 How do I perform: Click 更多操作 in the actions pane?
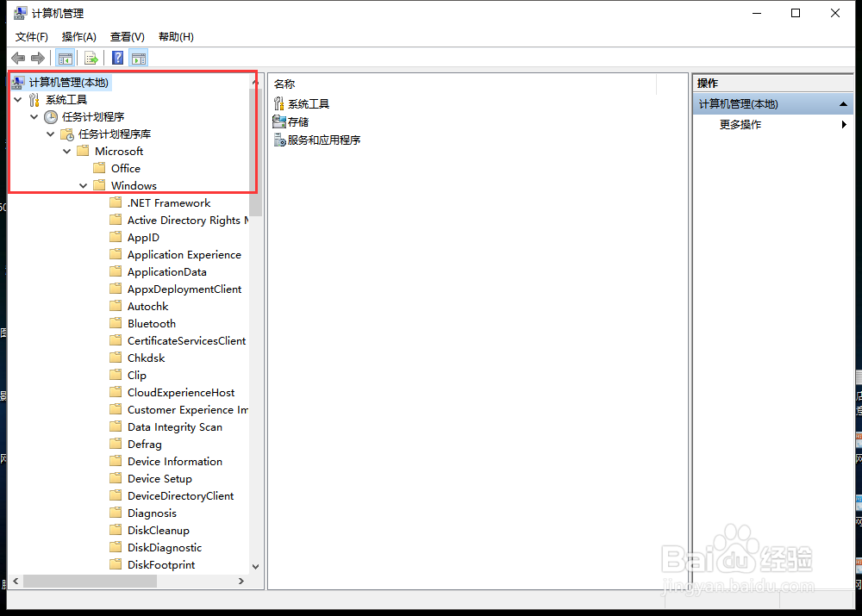click(x=740, y=125)
